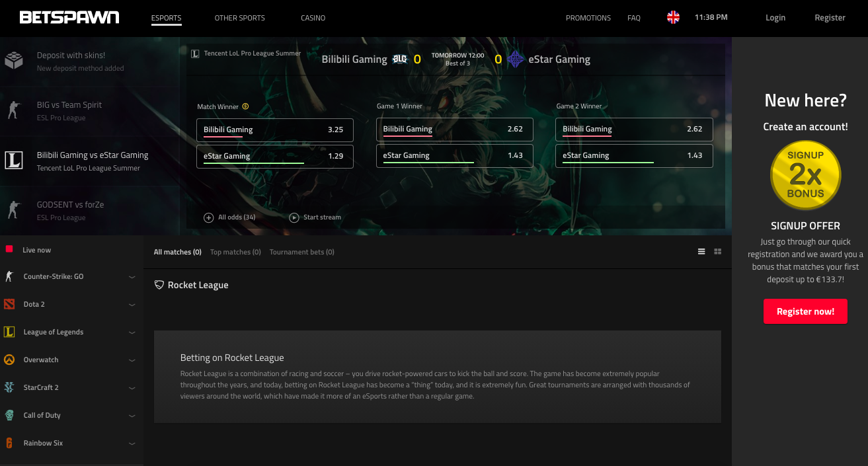Select the Tournament bets (0) tab
Screen dimensions: 868x466
(302, 252)
